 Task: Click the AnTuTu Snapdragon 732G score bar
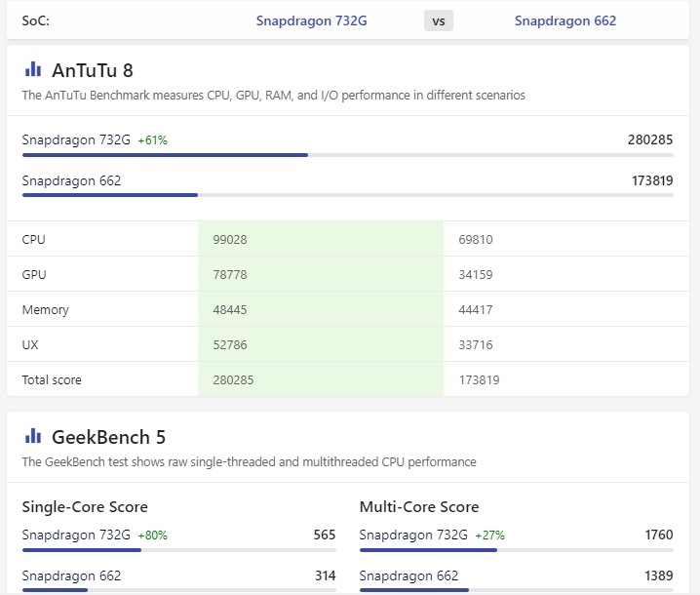pyautogui.click(x=348, y=155)
